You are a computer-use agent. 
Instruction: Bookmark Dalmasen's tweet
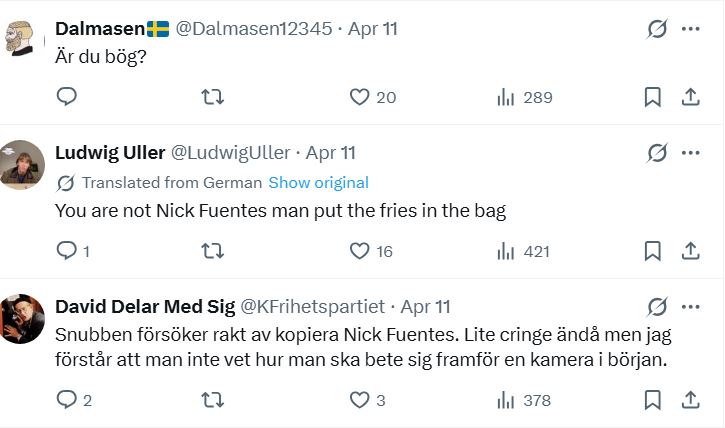[652, 97]
